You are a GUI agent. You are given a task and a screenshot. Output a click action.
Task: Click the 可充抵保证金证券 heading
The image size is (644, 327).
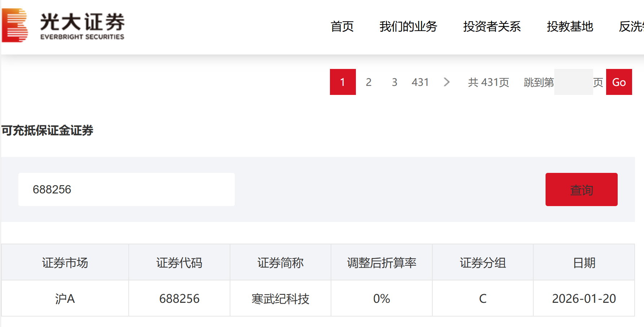click(47, 132)
